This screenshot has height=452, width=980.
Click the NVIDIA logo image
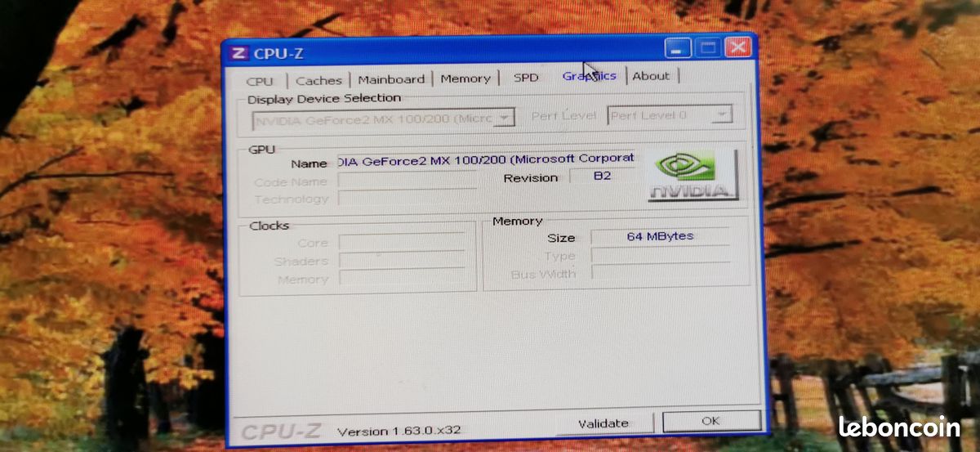pos(693,176)
